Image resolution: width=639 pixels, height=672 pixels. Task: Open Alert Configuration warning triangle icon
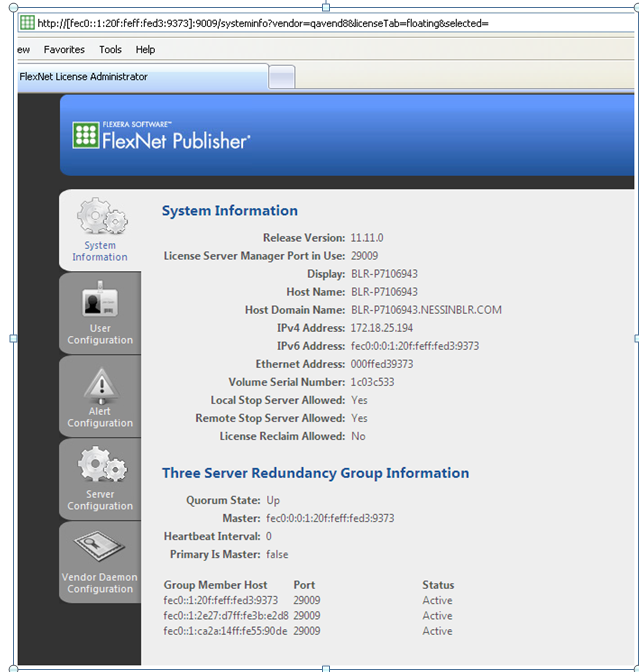(x=100, y=384)
